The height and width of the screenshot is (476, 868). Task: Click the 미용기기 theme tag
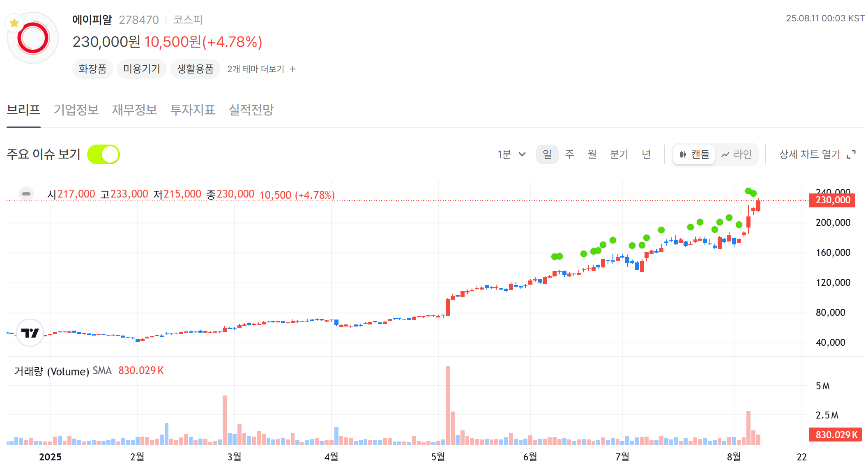point(141,69)
